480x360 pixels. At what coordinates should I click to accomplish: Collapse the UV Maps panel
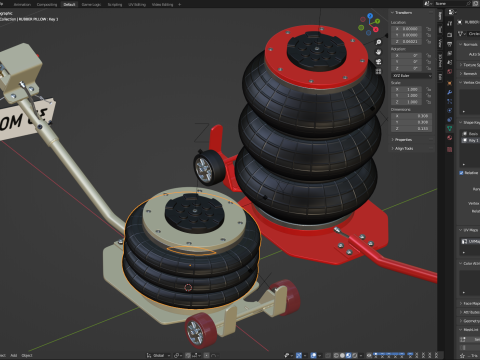coord(469,230)
